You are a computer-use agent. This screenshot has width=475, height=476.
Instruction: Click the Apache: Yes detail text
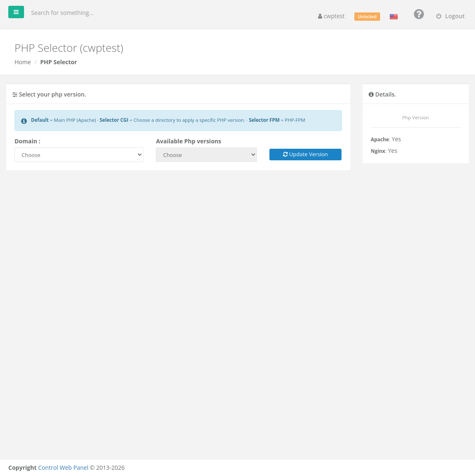click(386, 139)
